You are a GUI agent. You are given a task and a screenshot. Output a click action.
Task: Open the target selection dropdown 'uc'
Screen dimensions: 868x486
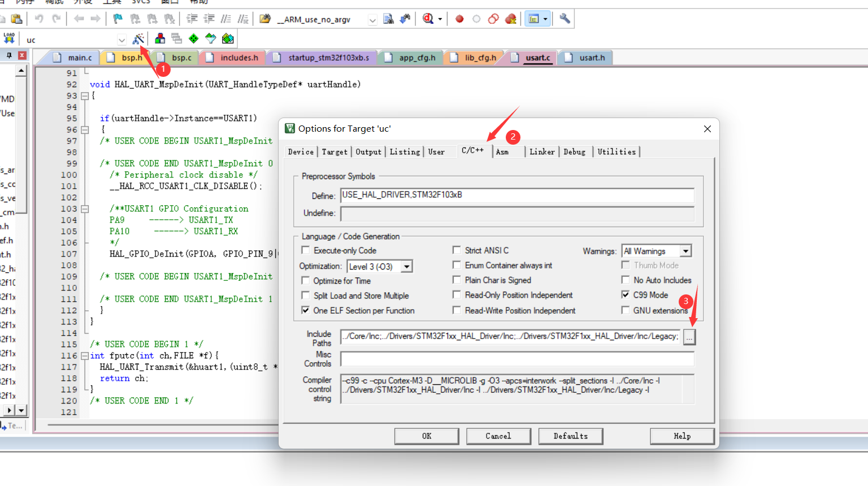pos(121,40)
